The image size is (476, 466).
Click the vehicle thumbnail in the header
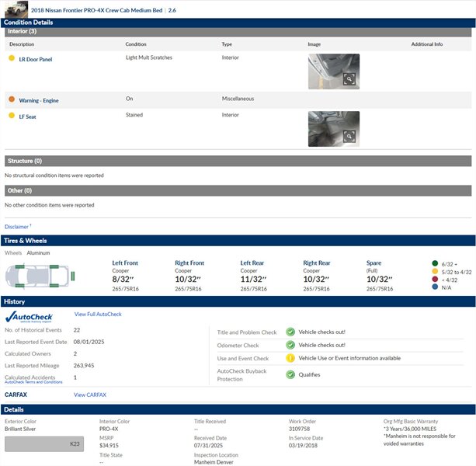click(x=15, y=9)
